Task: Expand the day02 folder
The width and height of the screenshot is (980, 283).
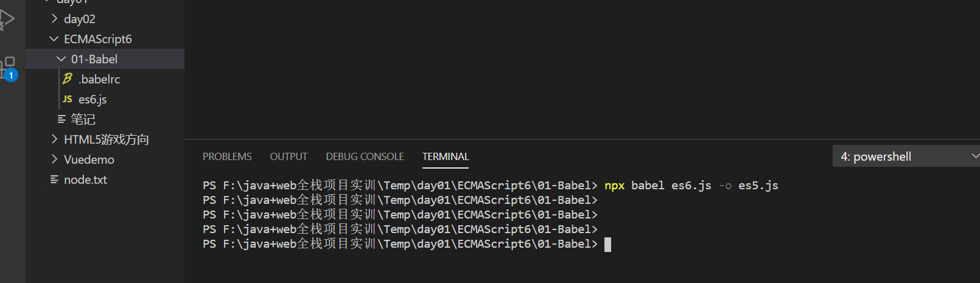Action: click(54, 19)
